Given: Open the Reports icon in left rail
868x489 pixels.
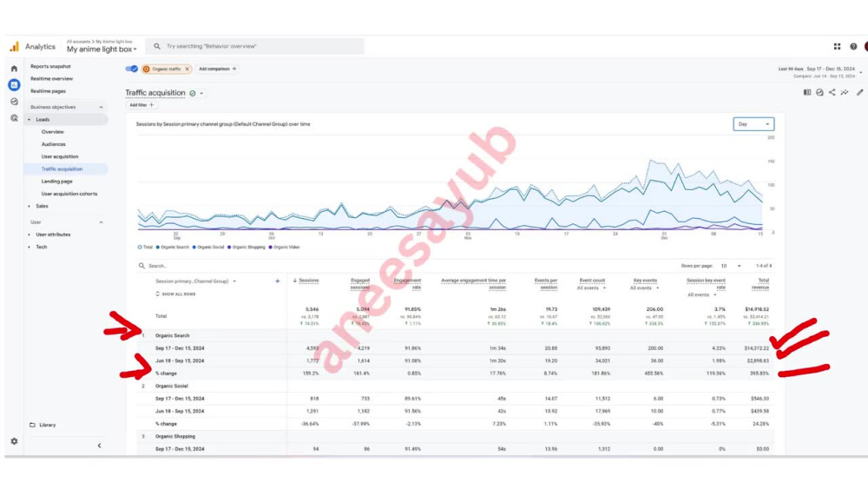Looking at the screenshot, I should tap(15, 85).
